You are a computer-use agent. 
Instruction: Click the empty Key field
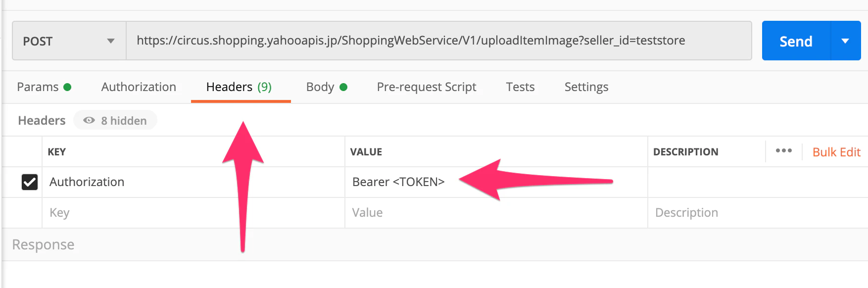[x=193, y=213]
